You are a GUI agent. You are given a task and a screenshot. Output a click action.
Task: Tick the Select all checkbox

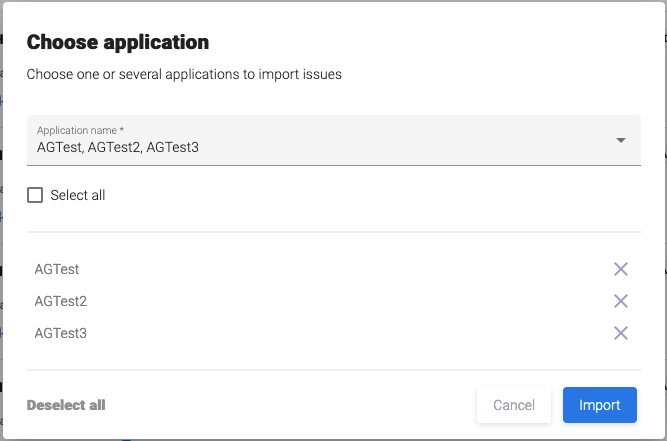pos(35,195)
